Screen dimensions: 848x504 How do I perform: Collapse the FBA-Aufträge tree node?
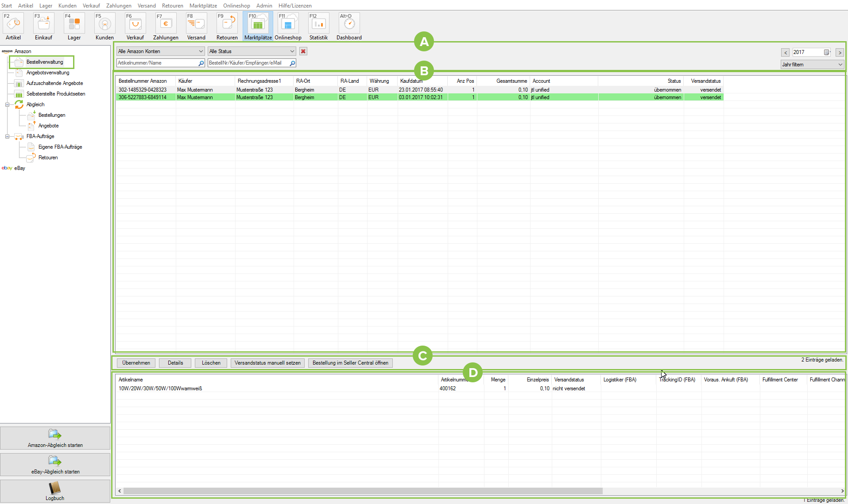coord(7,137)
